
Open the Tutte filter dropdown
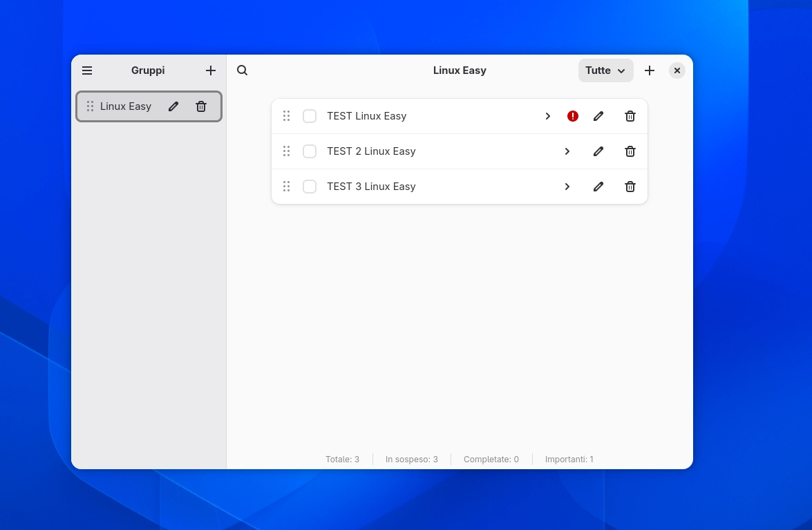coord(605,70)
